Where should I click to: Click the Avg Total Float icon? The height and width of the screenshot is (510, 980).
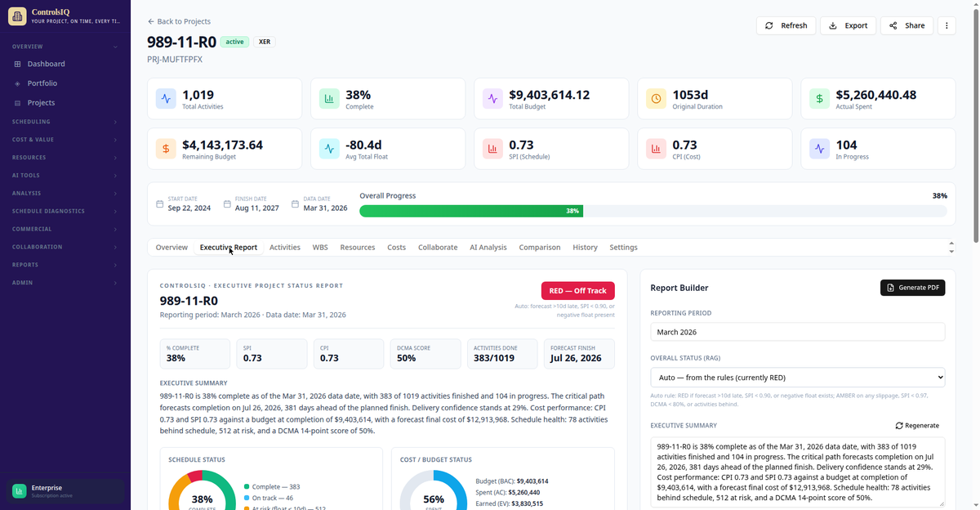(x=329, y=149)
